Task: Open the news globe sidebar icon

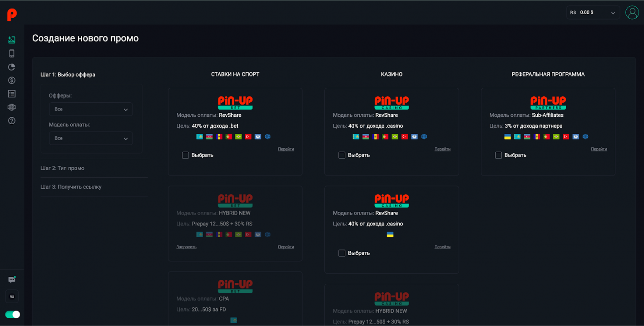Action: (x=12, y=107)
